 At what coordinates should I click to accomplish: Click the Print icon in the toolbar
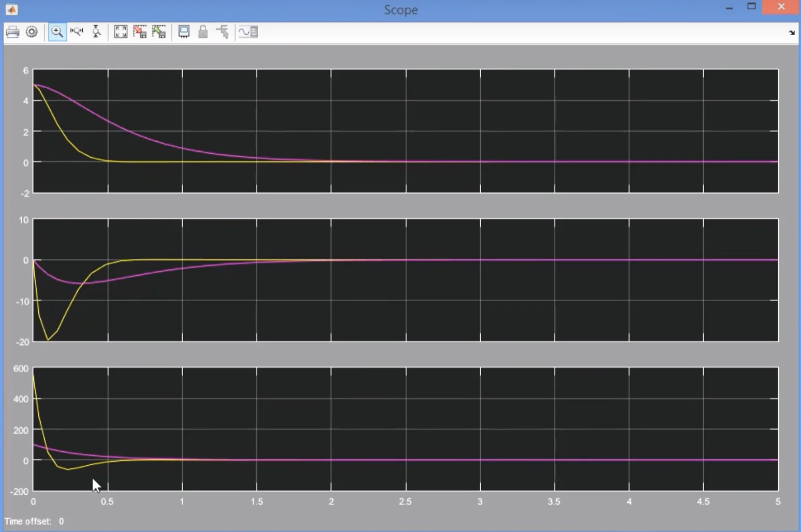click(x=12, y=32)
